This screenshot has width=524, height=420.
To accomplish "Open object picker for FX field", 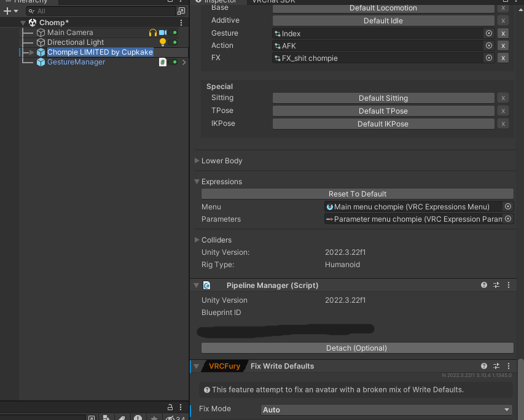I will tap(489, 58).
